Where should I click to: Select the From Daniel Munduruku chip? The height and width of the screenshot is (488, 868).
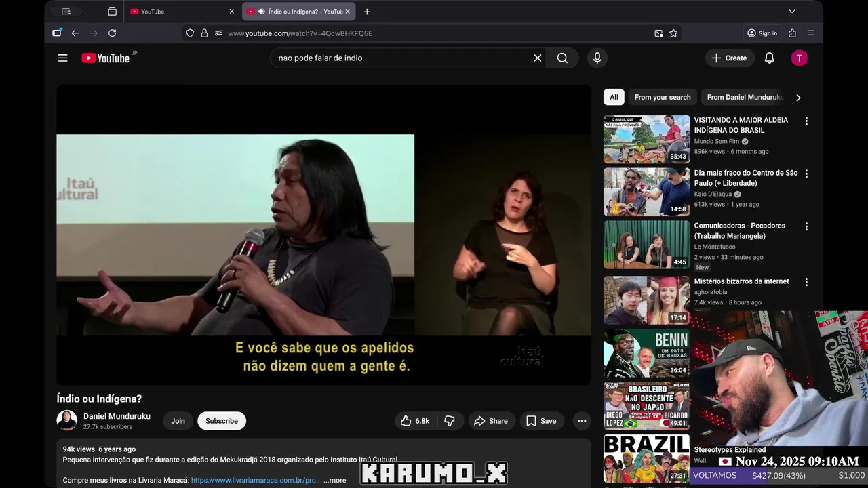744,98
